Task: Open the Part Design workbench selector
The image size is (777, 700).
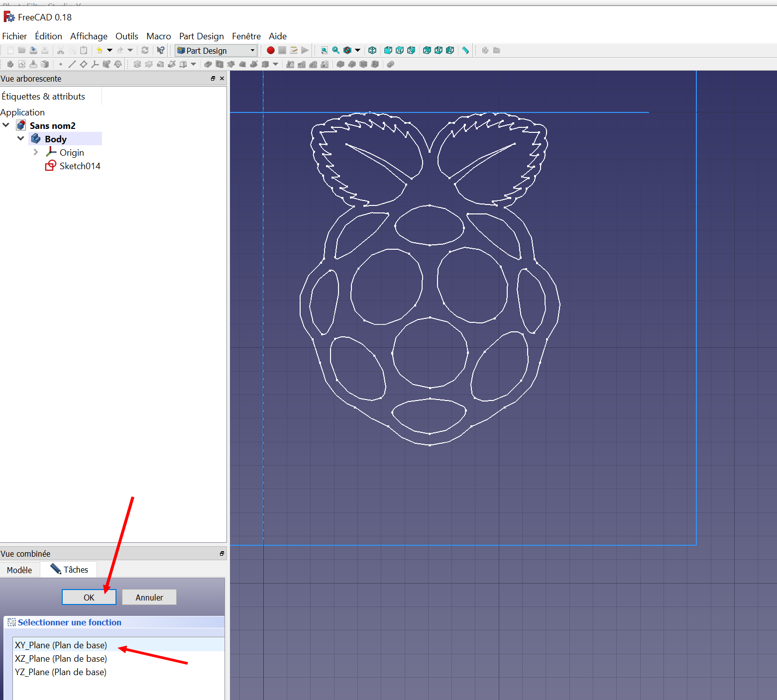Action: pyautogui.click(x=216, y=50)
